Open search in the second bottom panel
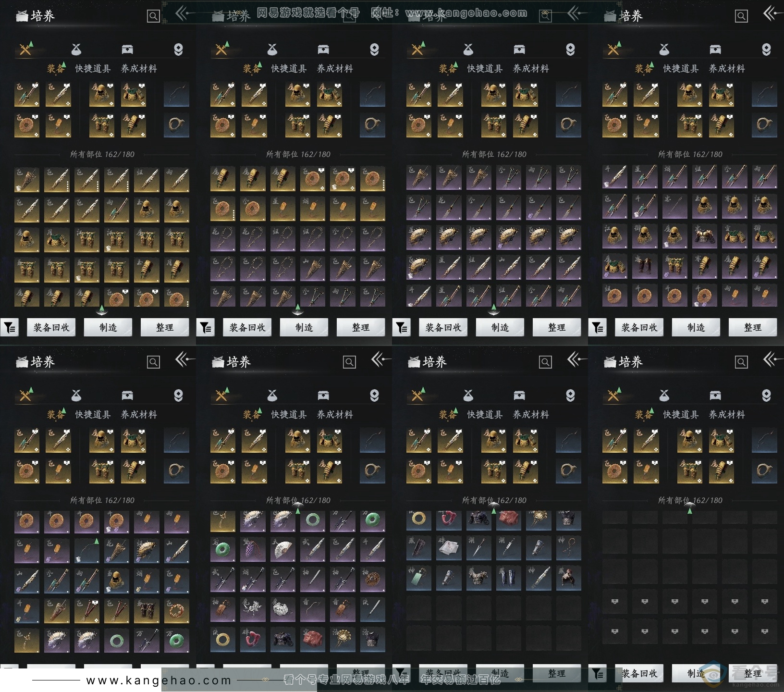The height and width of the screenshot is (692, 784). point(349,362)
